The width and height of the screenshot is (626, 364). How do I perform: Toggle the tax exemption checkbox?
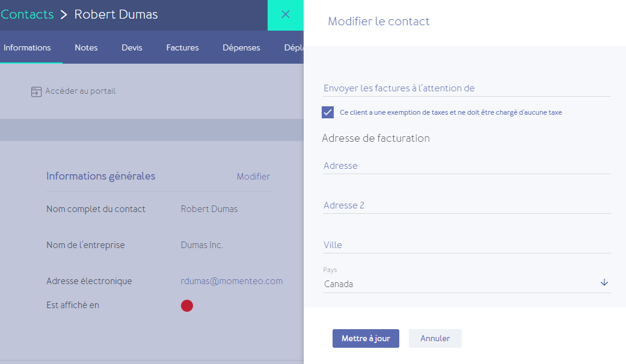pos(328,112)
